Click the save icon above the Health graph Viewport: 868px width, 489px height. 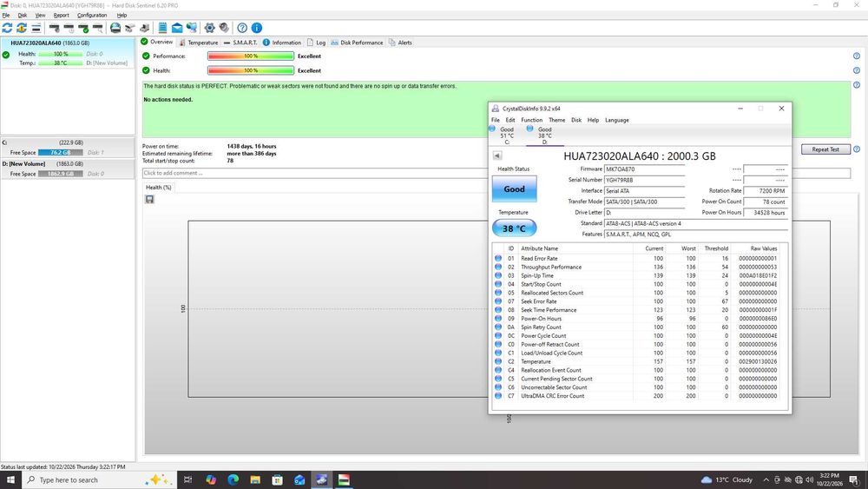tap(149, 200)
